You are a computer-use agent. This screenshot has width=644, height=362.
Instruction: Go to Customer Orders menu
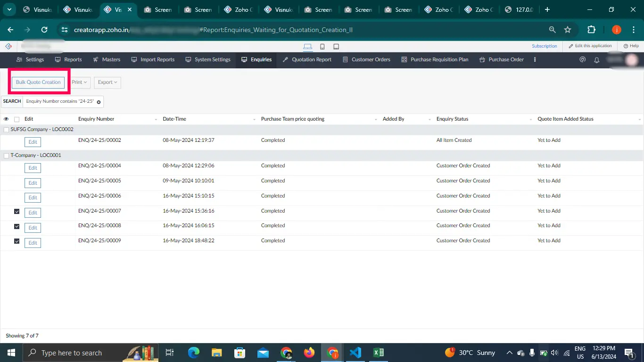371,59
